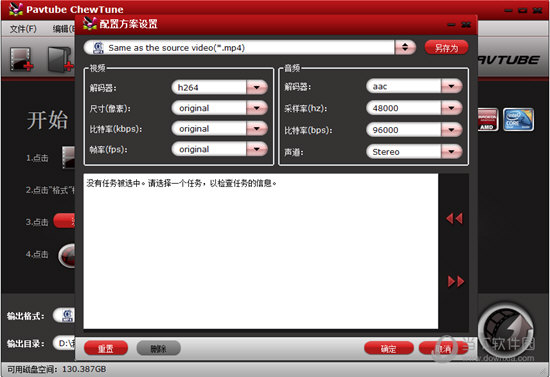Expand the video size (像素) original dropdown
Image resolution: width=550 pixels, height=377 pixels.
[257, 108]
